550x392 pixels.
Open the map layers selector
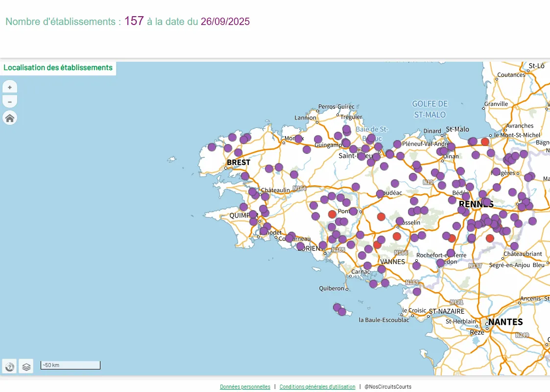coord(26,366)
